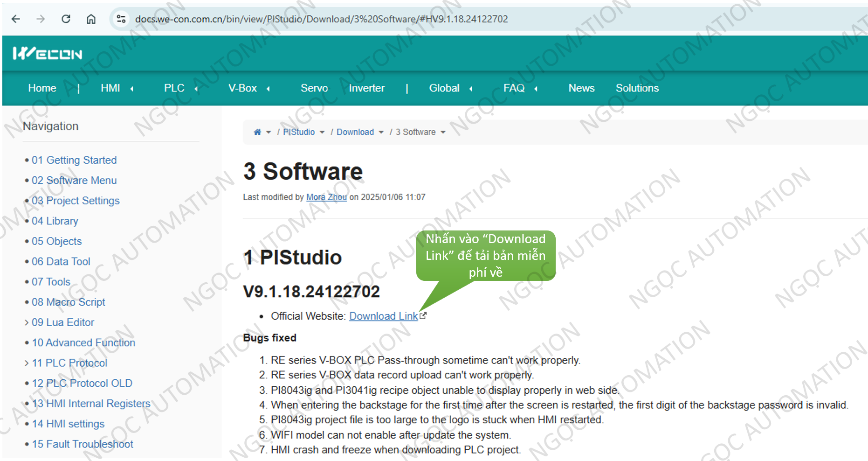This screenshot has width=868, height=461.
Task: Open the PLC menu
Action: coord(174,88)
